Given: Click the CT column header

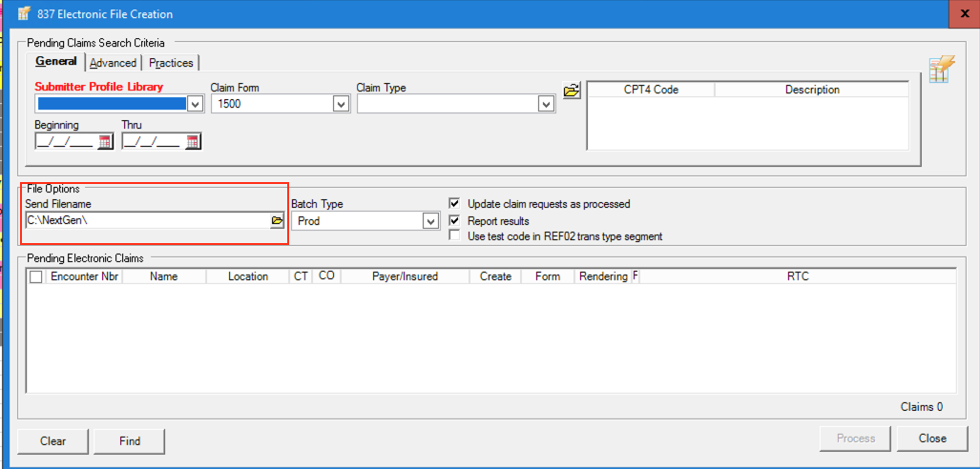Looking at the screenshot, I should pos(302,276).
